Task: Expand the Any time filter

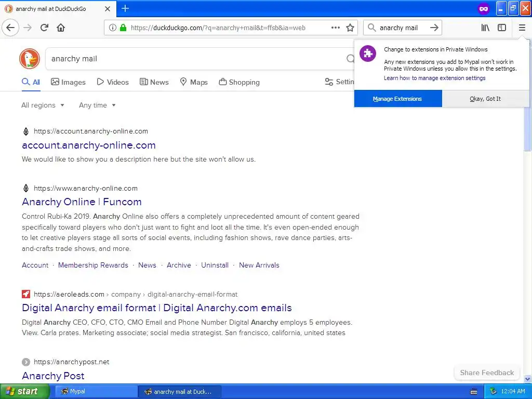Action: (x=97, y=105)
